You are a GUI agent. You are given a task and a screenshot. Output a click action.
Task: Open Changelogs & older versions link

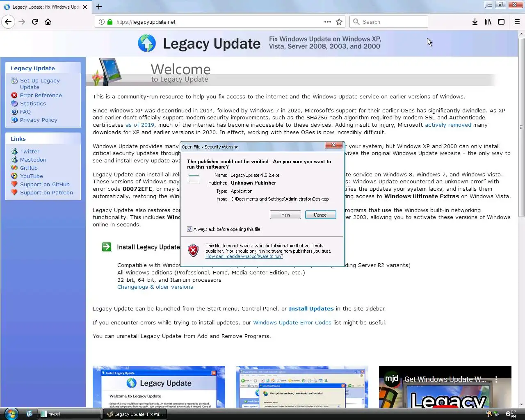pos(155,287)
